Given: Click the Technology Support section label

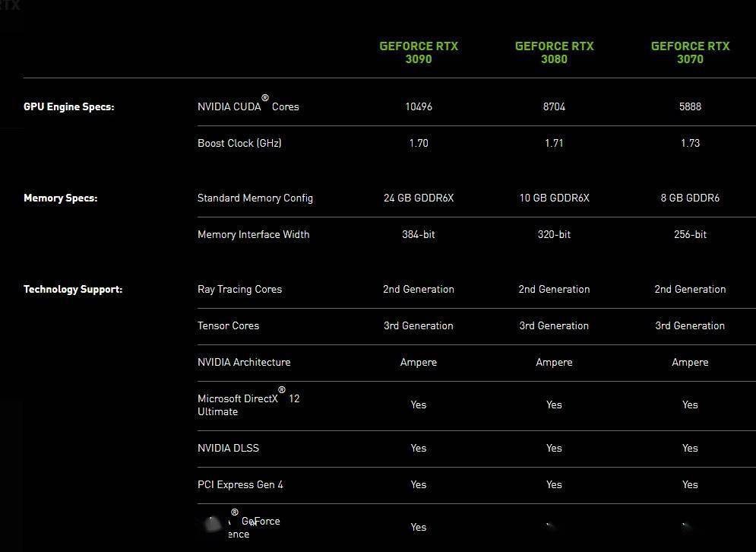Looking at the screenshot, I should pyautogui.click(x=72, y=290).
